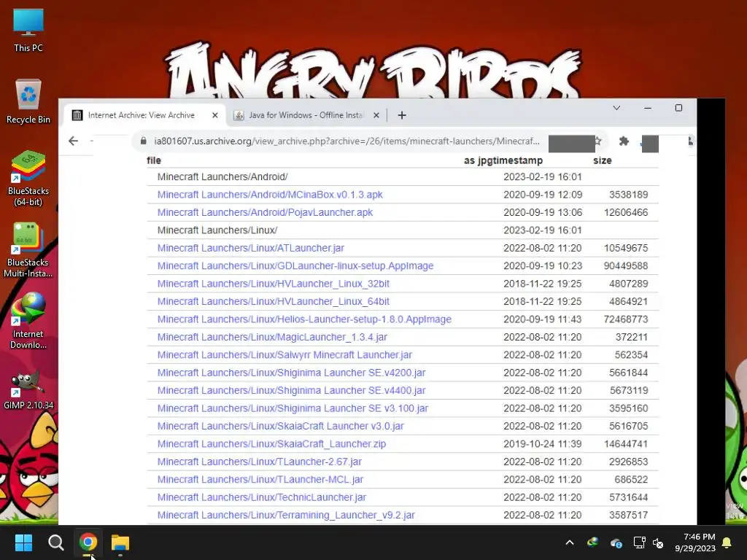Close the Java for Windows tab
This screenshot has width=747, height=560.
click(376, 115)
